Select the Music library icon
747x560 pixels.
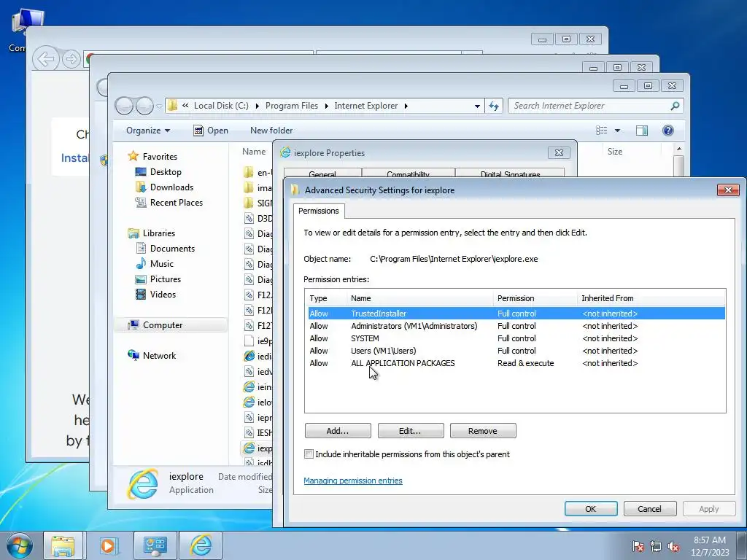[141, 264]
